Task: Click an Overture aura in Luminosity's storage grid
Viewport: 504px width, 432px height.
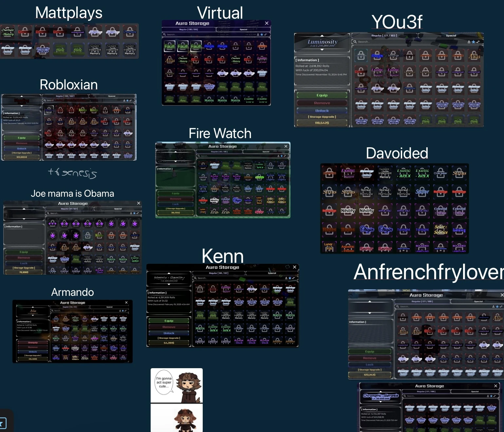Action: click(409, 88)
